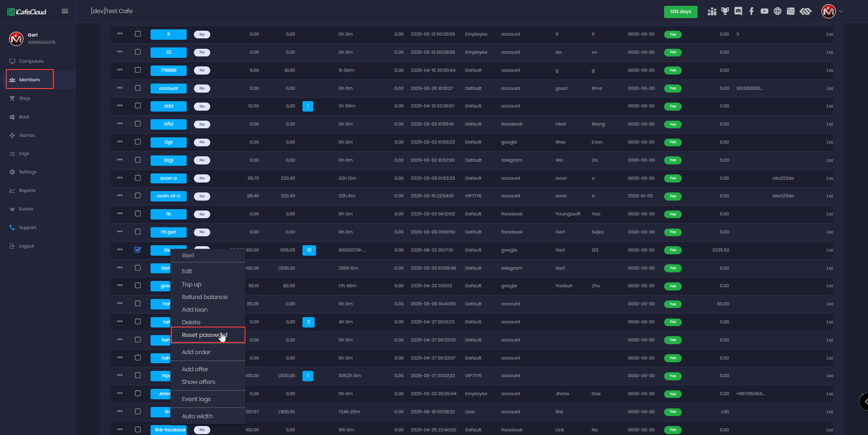The height and width of the screenshot is (435, 868).
Task: Tick the checkbox for member 778899
Action: [138, 70]
